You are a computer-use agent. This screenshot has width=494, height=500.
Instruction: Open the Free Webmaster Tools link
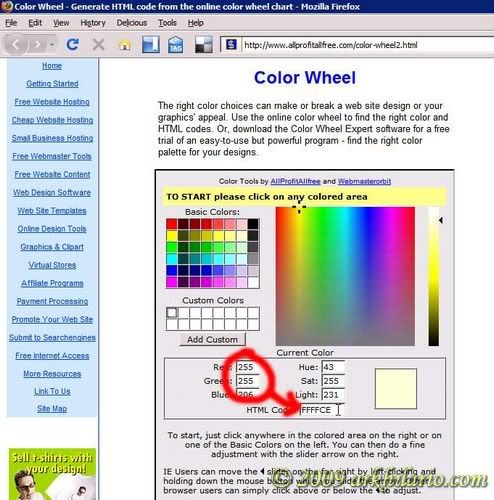click(52, 156)
